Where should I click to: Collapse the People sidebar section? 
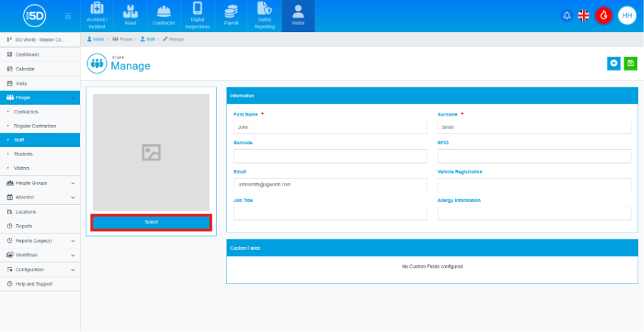40,98
